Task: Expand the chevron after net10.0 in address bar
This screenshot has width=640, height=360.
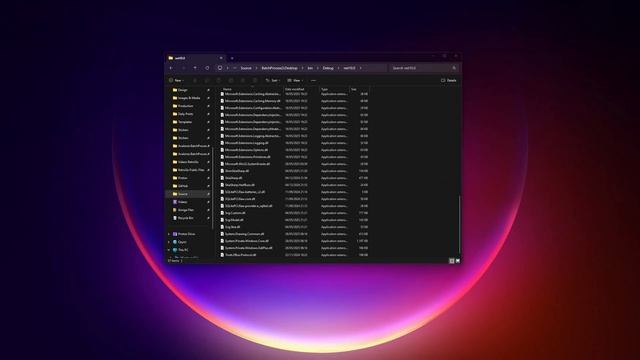Action: pyautogui.click(x=360, y=68)
